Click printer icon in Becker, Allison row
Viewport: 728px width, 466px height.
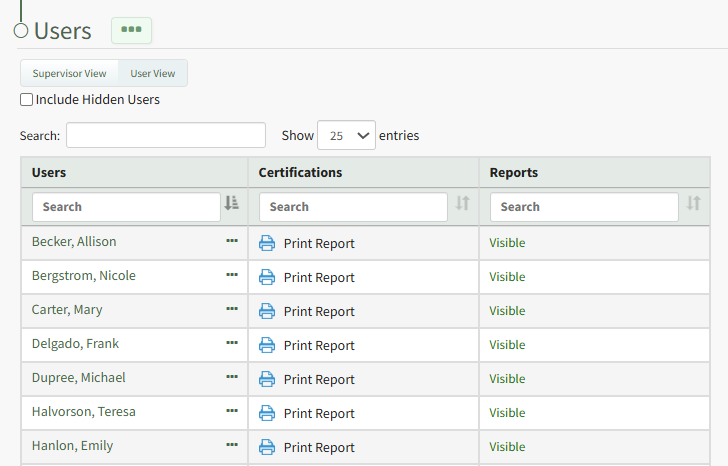(x=267, y=243)
